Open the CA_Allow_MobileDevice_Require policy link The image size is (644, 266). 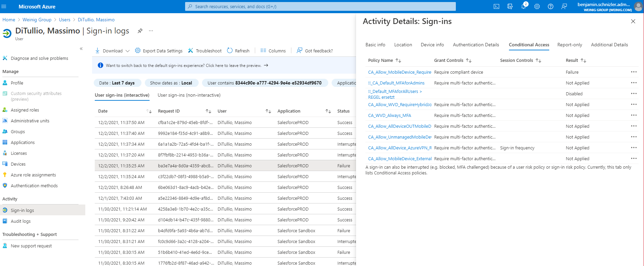pyautogui.click(x=400, y=72)
